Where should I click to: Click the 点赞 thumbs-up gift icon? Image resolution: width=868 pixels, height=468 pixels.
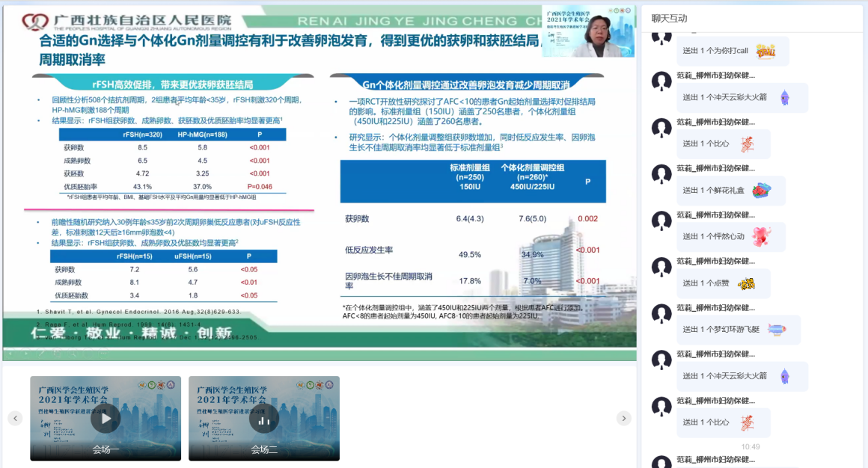pos(746,283)
